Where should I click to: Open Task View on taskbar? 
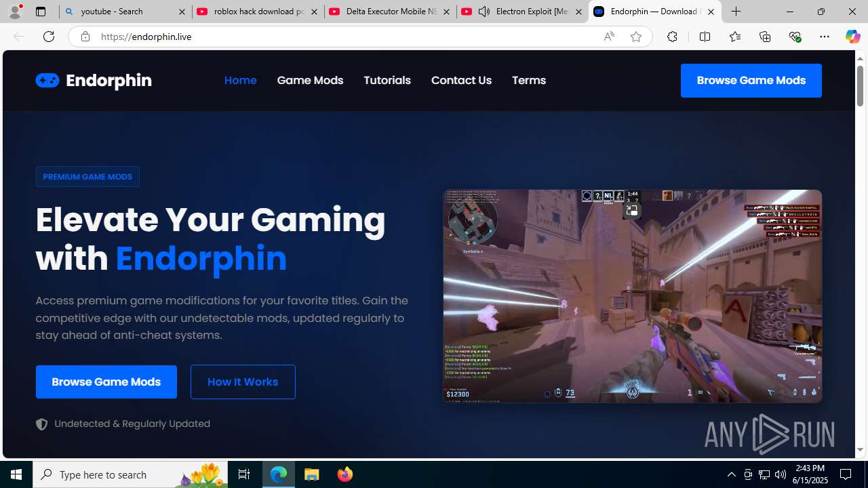244,474
